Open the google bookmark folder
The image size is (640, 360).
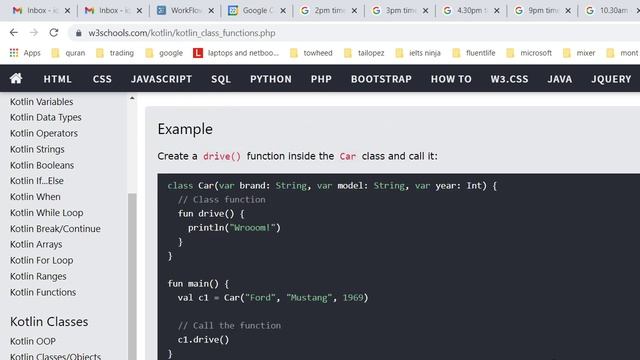pos(164,53)
